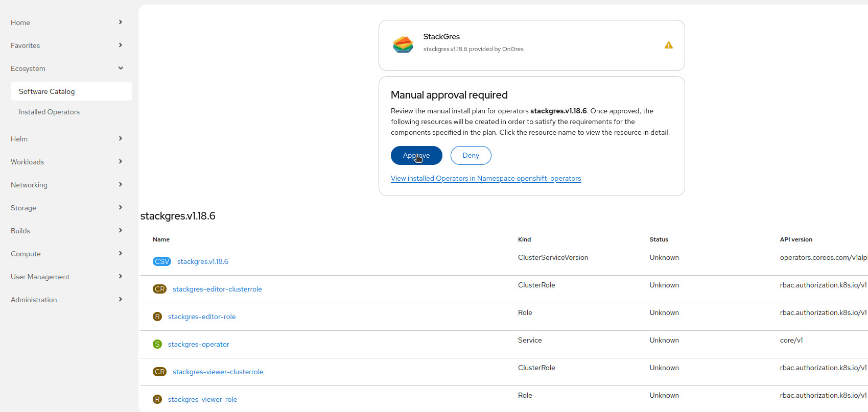Open the stackgres.v1.18.6 CSV resource link
This screenshot has height=412, width=868.
click(203, 261)
